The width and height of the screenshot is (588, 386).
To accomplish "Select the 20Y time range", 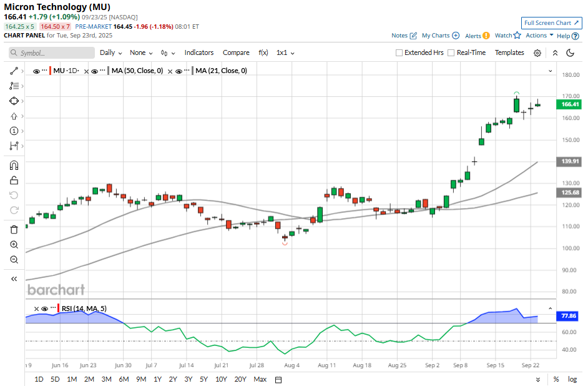I will click(240, 379).
